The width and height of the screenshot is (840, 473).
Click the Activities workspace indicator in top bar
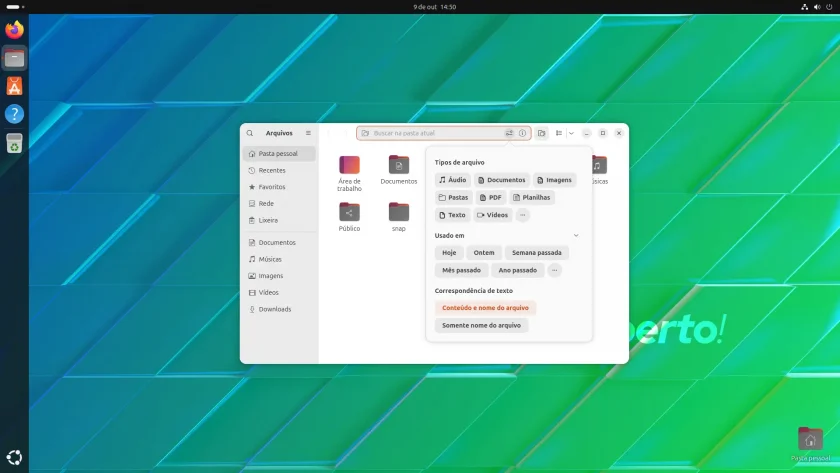point(15,7)
